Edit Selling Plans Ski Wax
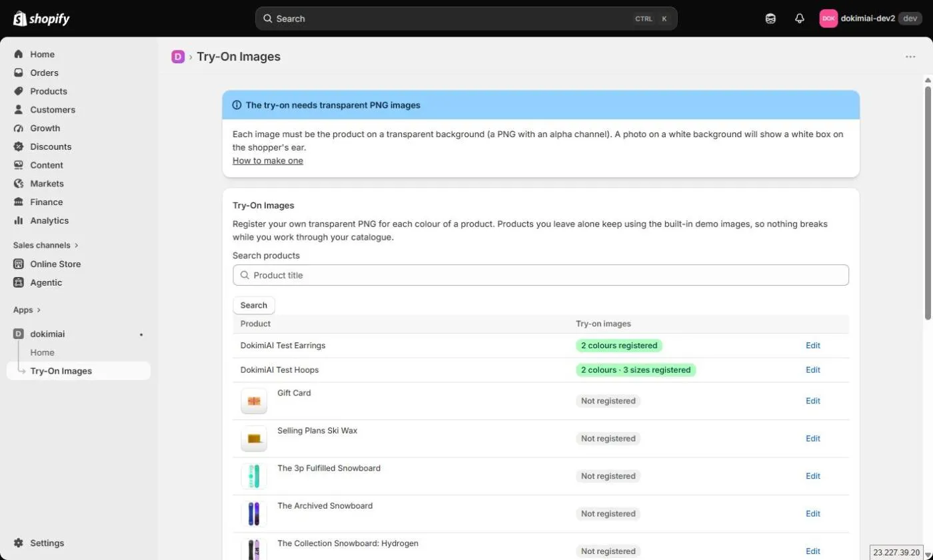Viewport: 933px width, 560px height. coord(813,438)
